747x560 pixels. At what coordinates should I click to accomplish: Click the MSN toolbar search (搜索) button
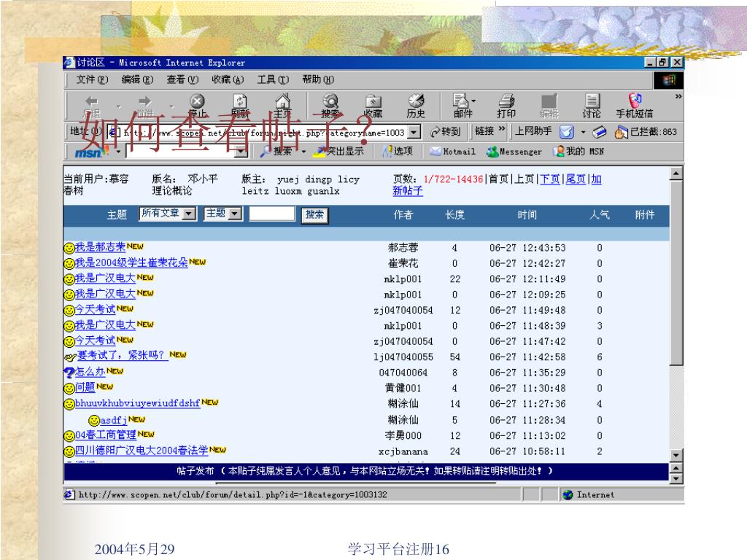click(x=278, y=152)
